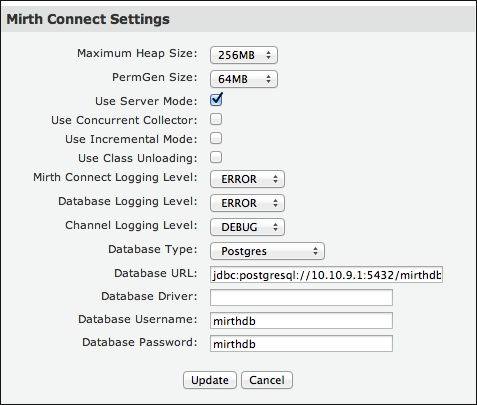
Task: Click the Database Driver label
Action: pos(149,296)
